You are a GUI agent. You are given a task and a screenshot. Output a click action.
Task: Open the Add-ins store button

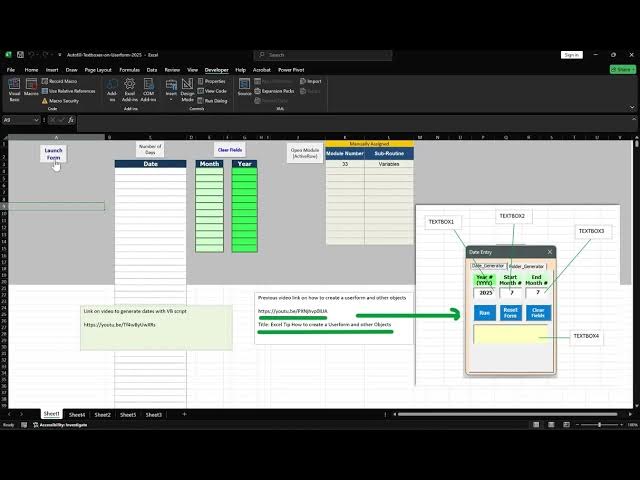112,89
